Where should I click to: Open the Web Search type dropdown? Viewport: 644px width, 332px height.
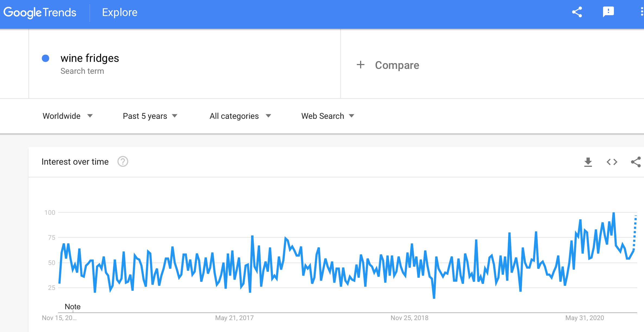[x=328, y=116]
